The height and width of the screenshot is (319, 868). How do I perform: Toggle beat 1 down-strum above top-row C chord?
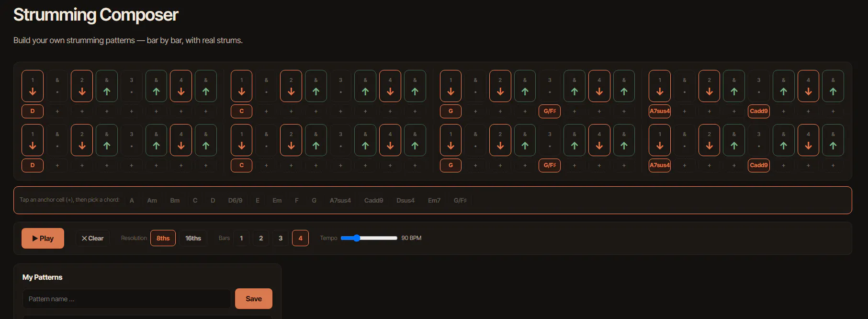[242, 86]
